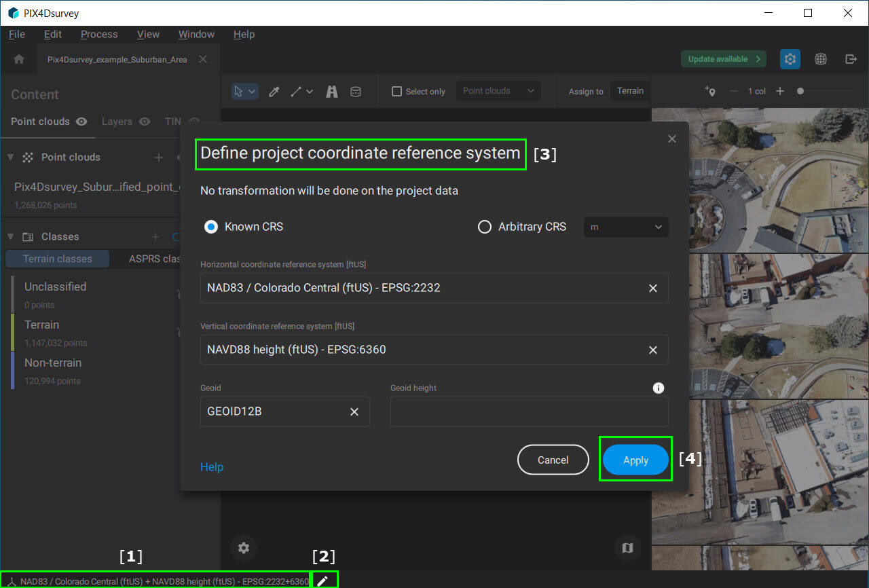Open the File menu
869x588 pixels.
point(17,34)
